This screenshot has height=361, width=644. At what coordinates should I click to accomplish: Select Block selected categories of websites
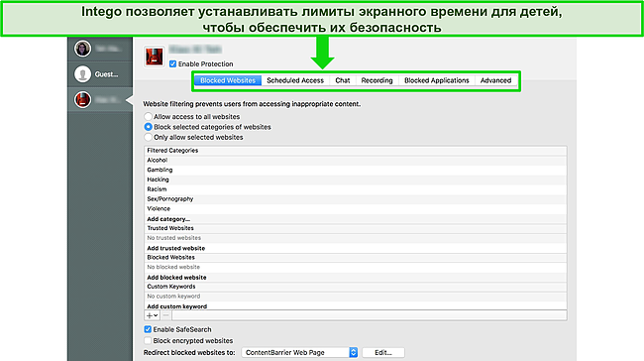click(149, 127)
